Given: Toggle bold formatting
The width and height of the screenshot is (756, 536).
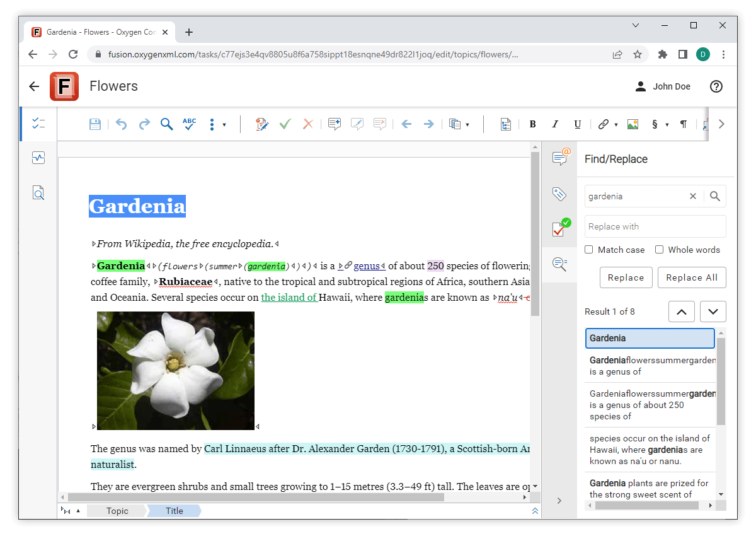Looking at the screenshot, I should click(x=532, y=124).
